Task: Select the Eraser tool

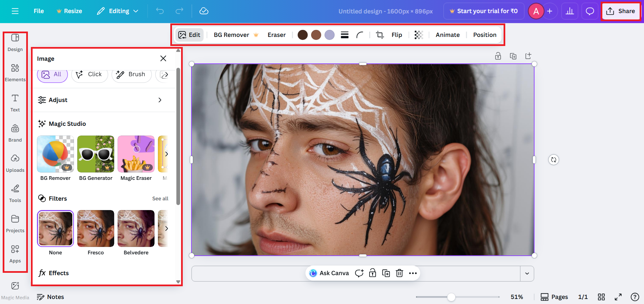Action: coord(276,35)
